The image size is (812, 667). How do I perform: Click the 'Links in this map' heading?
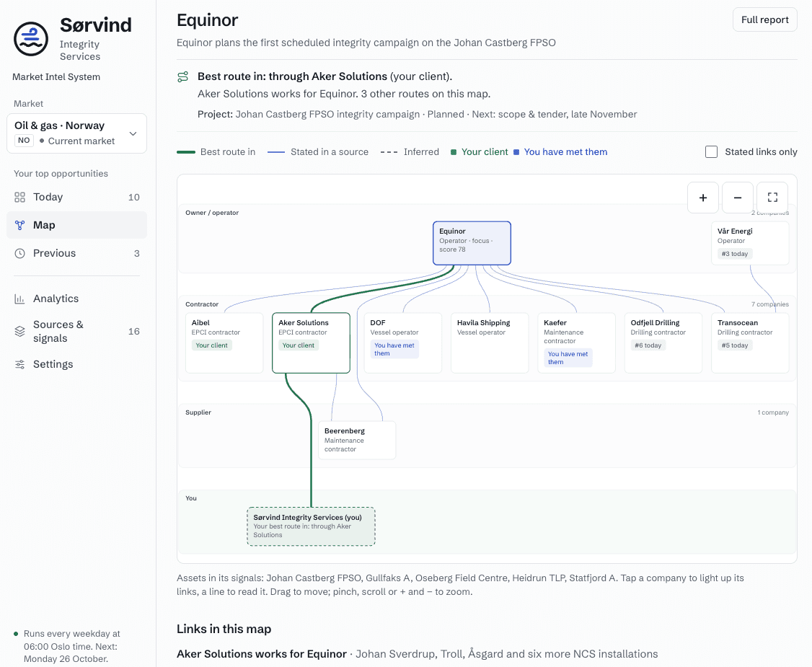tap(224, 629)
